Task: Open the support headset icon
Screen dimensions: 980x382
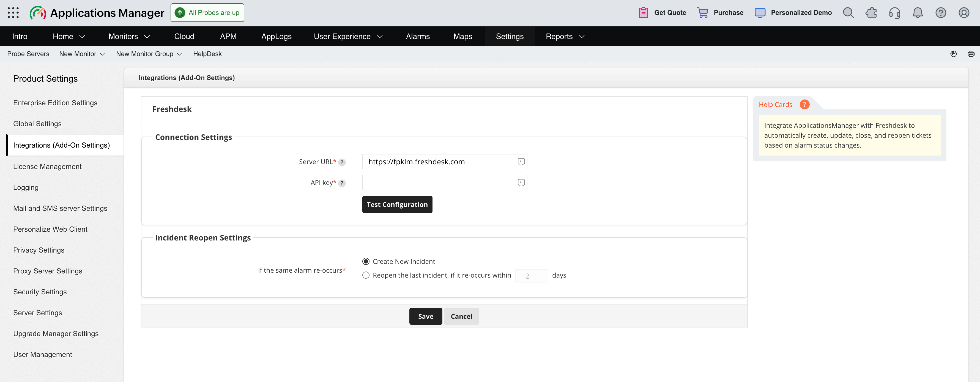Action: [x=894, y=13]
